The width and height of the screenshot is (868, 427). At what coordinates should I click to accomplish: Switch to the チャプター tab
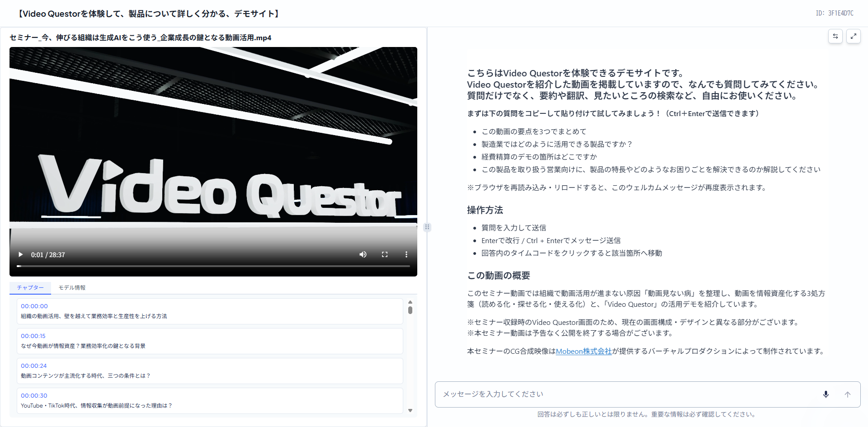(x=30, y=287)
